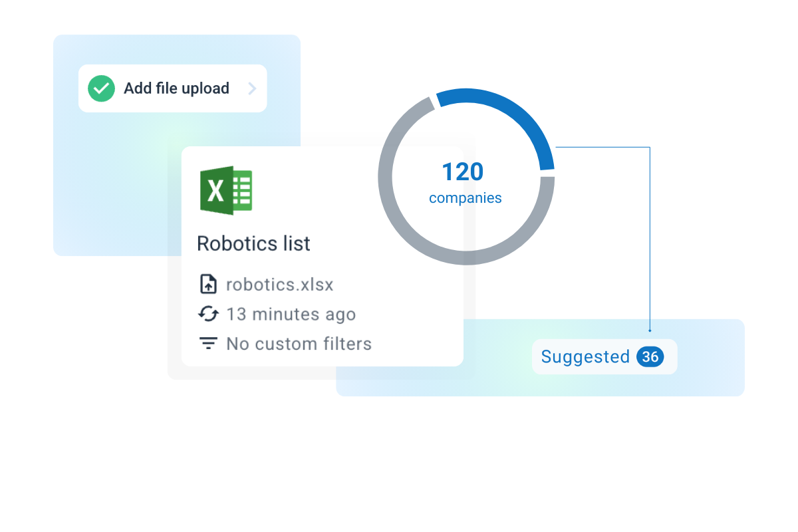Viewport: 798px width, 532px height.
Task: Expand the Add file upload chevron arrow
Action: click(252, 88)
